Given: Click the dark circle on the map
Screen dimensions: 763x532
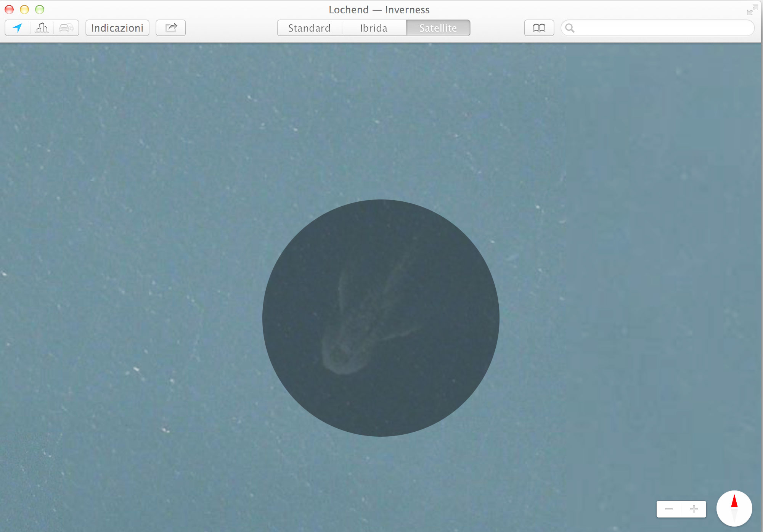Looking at the screenshot, I should (381, 318).
